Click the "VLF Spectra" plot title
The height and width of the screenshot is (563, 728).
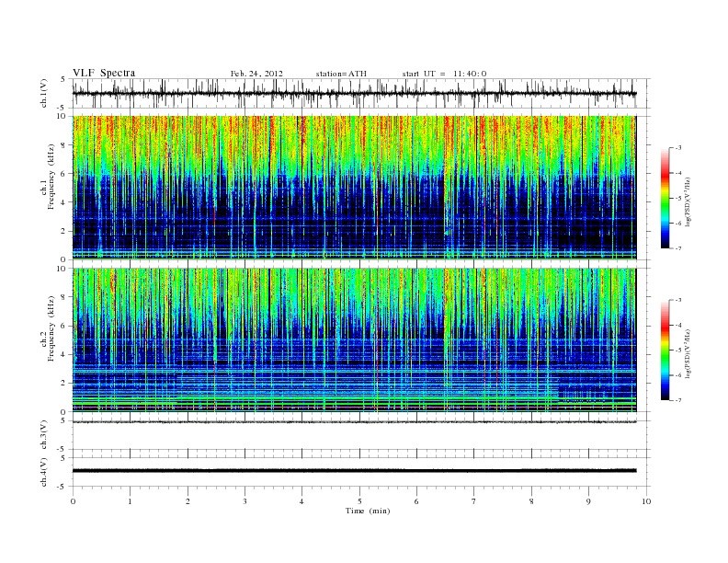104,73
